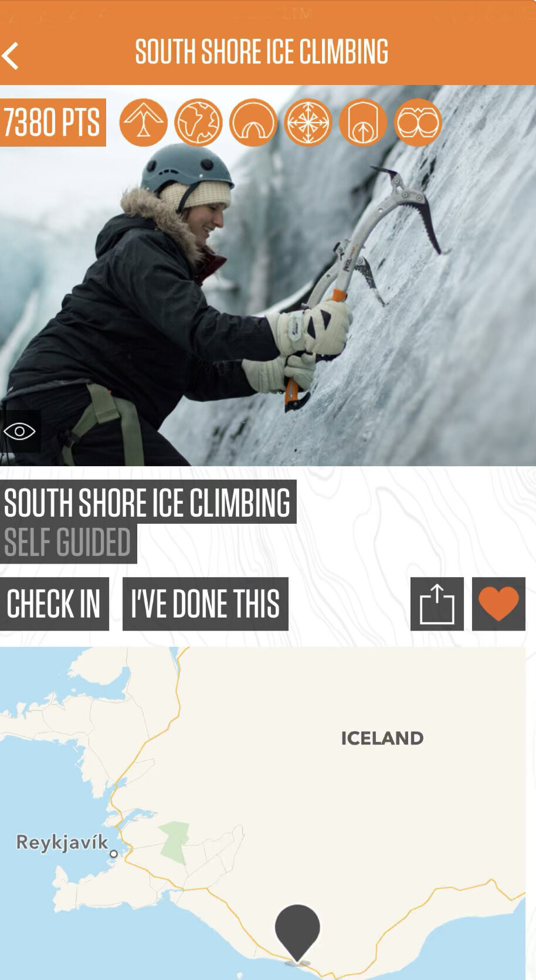Toggle the eye view icon on photo

20,432
